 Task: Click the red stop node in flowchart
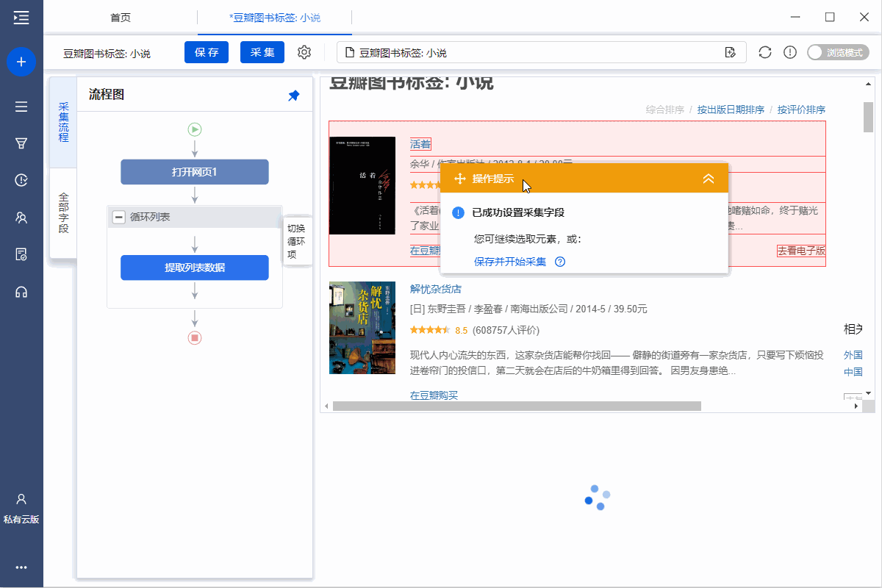(x=195, y=338)
